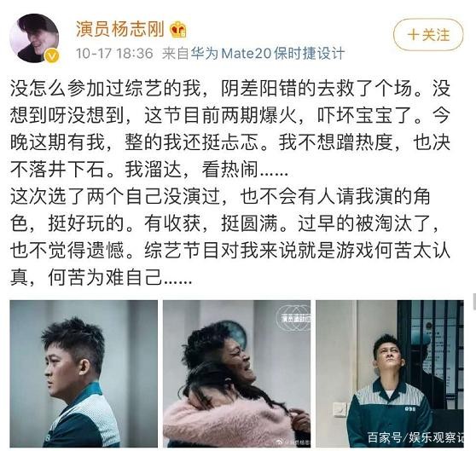This screenshot has width=476, height=451.
Task: Click the text paragraph starting 这次选了两个
Action: [x=230, y=237]
